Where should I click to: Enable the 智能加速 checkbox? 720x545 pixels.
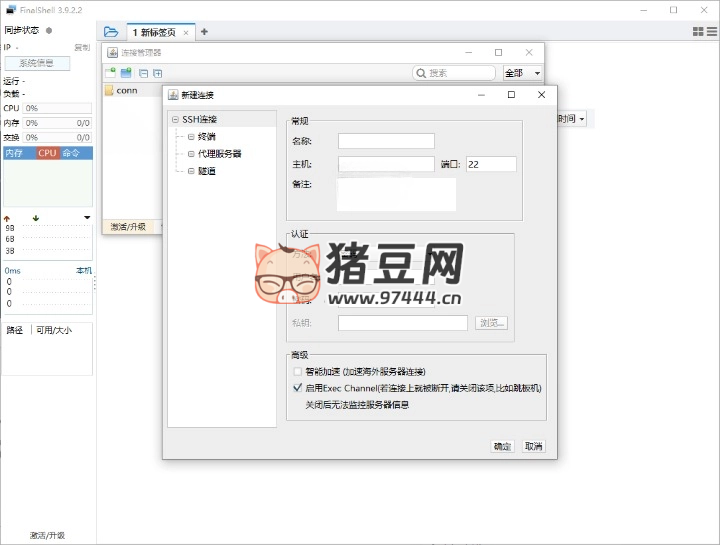297,371
